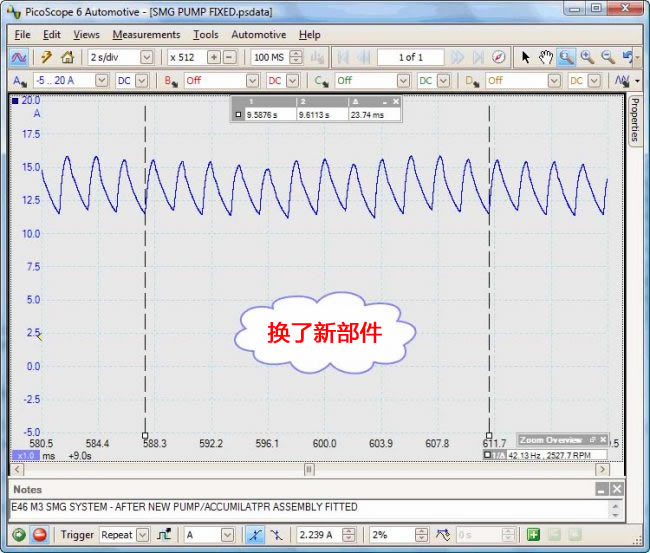Expand the Trigger mode Repeat dropdown
The width and height of the screenshot is (650, 553).
pos(142,535)
